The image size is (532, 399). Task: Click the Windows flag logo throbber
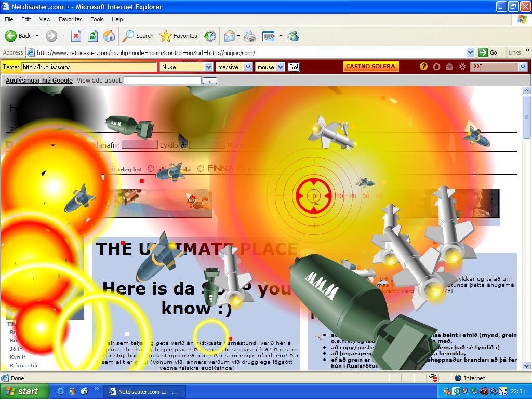tap(522, 19)
